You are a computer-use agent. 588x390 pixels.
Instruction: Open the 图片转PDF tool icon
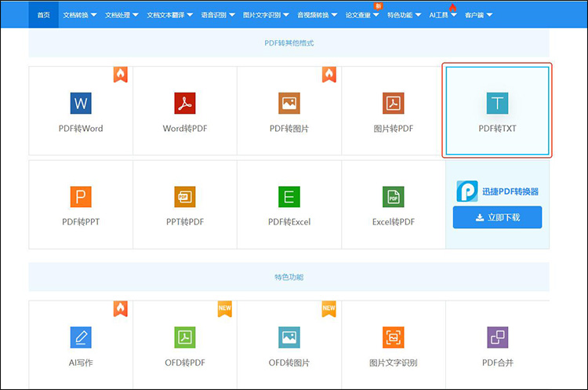point(394,104)
